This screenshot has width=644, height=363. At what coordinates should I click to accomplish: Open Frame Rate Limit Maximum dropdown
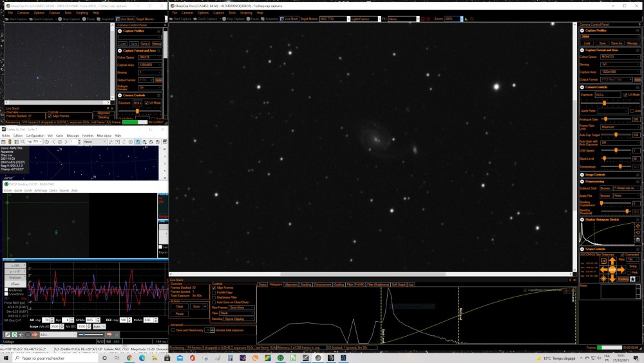[620, 127]
